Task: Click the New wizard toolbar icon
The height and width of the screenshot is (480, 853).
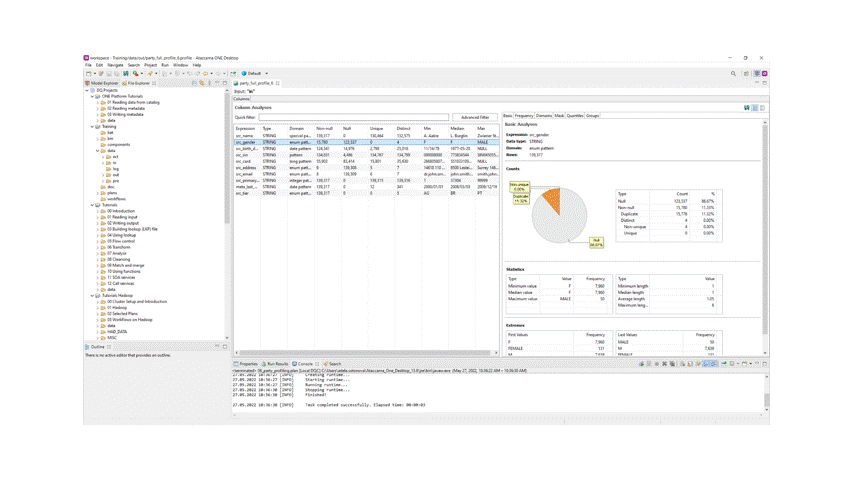Action: [89, 73]
